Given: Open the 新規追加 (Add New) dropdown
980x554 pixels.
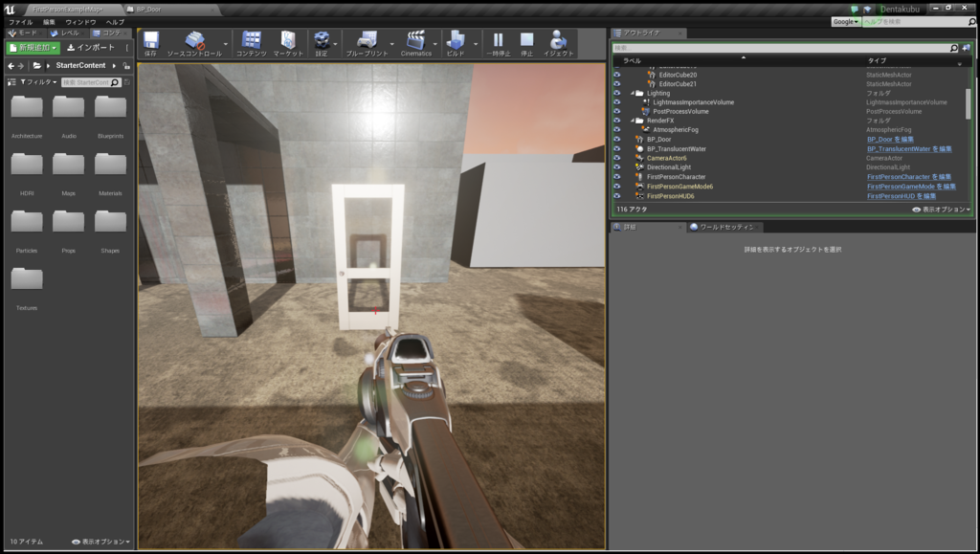Looking at the screenshot, I should tap(33, 48).
